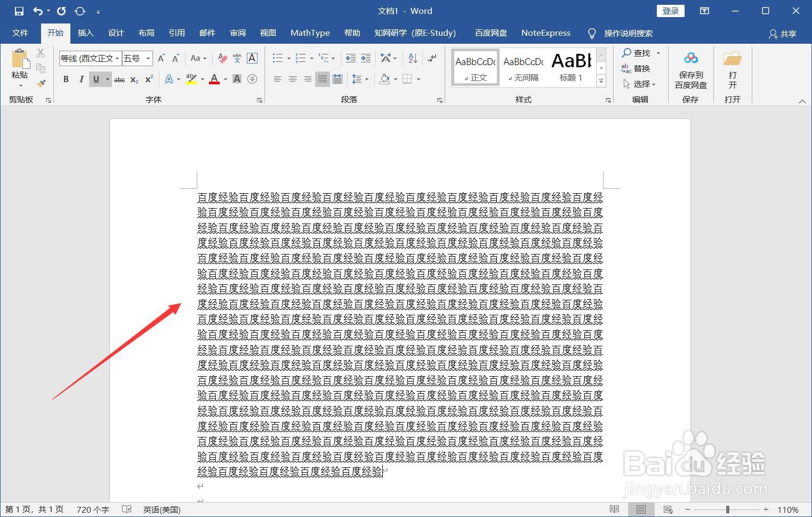Toggle center alignment
This screenshot has width=812, height=517.
tap(292, 79)
